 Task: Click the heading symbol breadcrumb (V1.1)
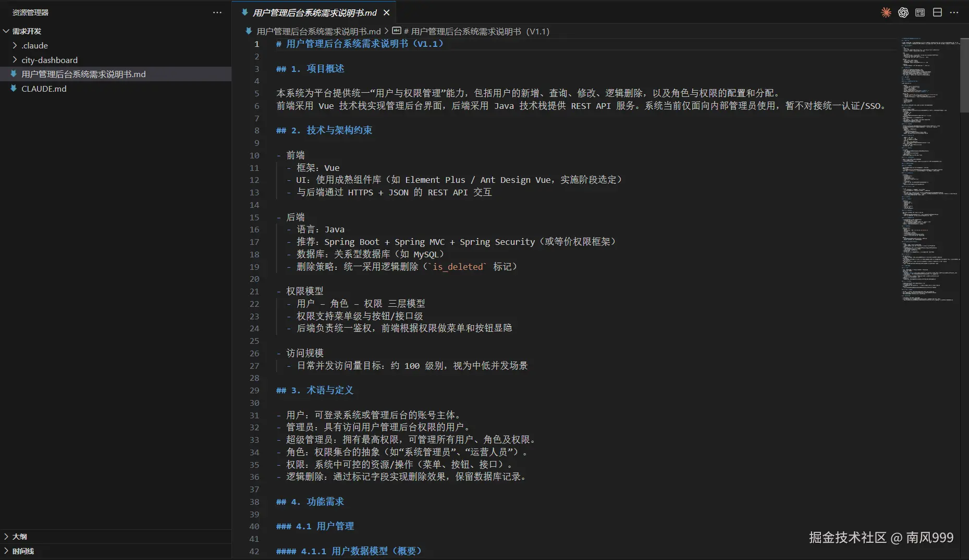click(x=471, y=31)
